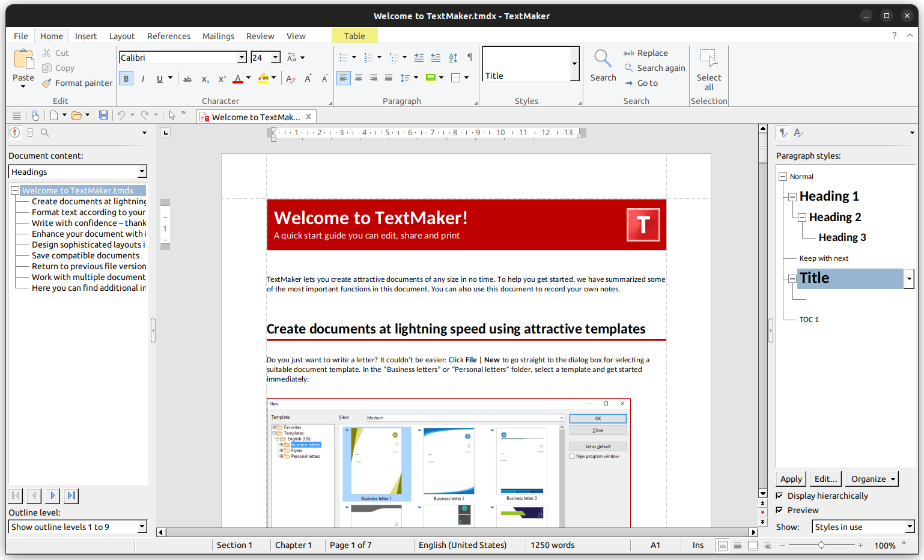The image size is (924, 560).
Task: Justify the paragraph text
Action: click(389, 78)
